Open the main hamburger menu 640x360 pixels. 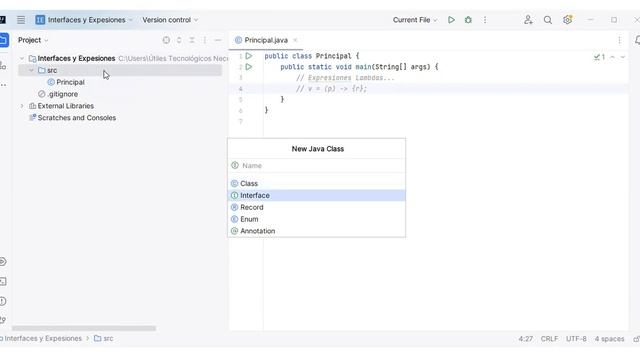[x=21, y=20]
